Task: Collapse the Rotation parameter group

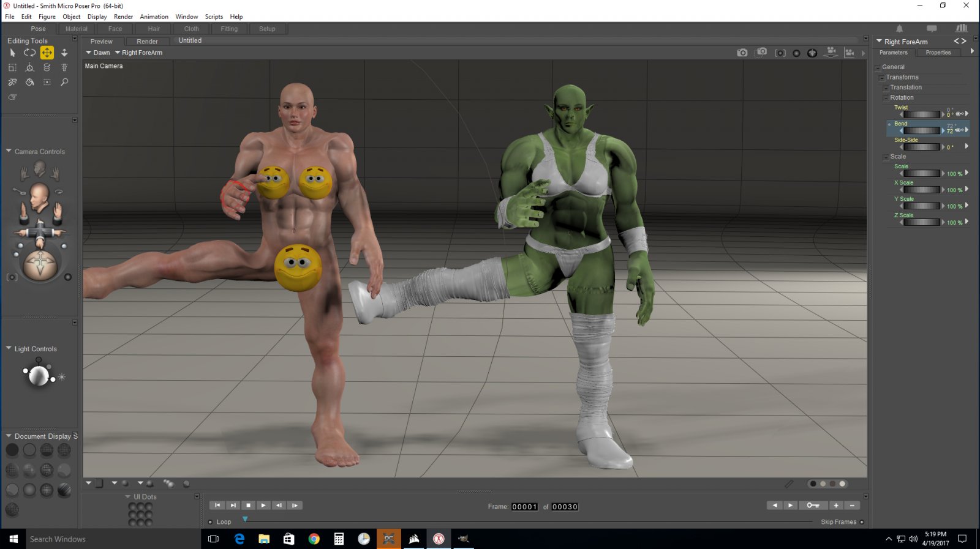Action: point(886,99)
